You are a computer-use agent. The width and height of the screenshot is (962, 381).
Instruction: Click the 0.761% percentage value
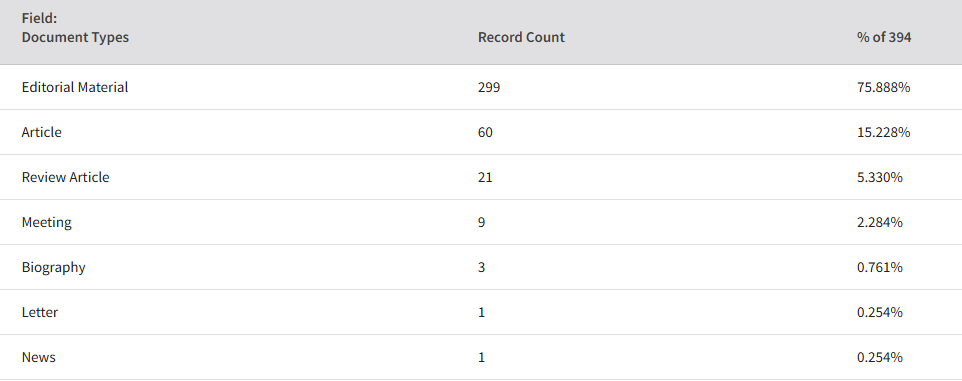click(880, 267)
